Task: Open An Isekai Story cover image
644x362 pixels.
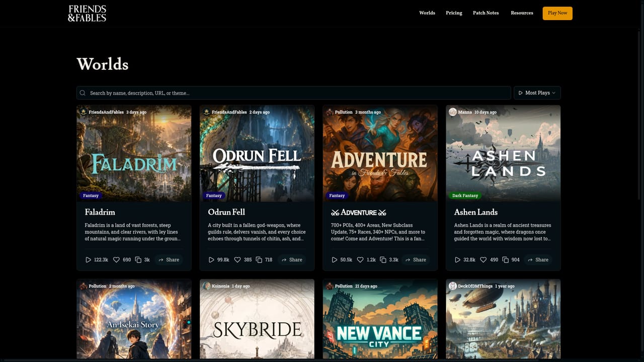Action: 134,319
